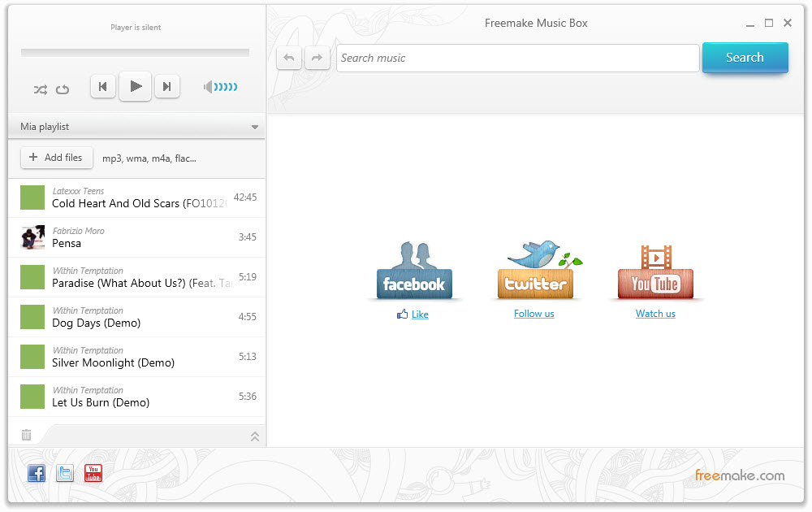Enable shuffle playback

[41, 89]
